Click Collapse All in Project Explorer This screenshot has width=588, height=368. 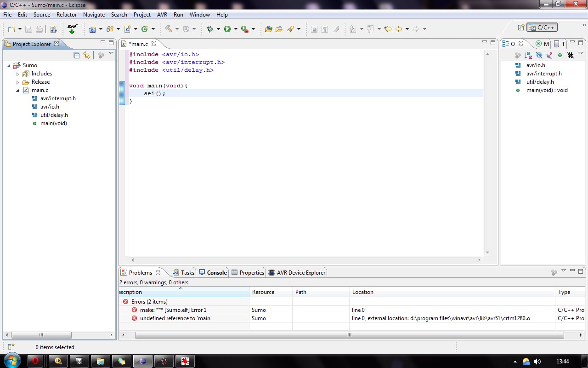pos(77,56)
